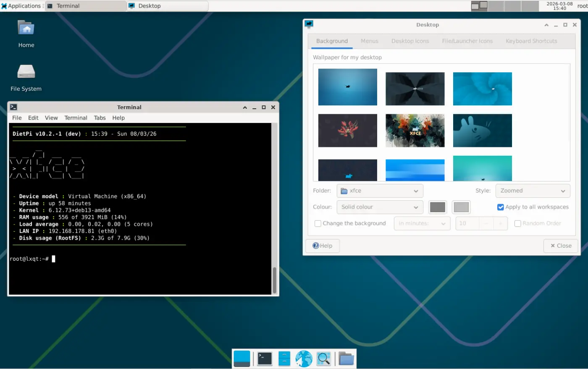The height and width of the screenshot is (369, 588).
Task: Open the folder icon in the dock
Action: pos(346,359)
